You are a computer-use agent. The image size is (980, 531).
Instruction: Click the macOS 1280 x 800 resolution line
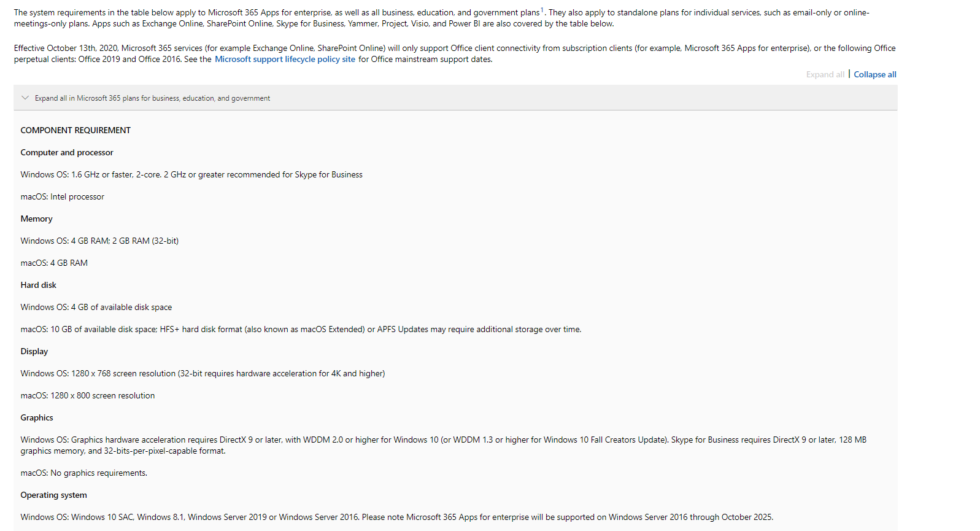87,395
